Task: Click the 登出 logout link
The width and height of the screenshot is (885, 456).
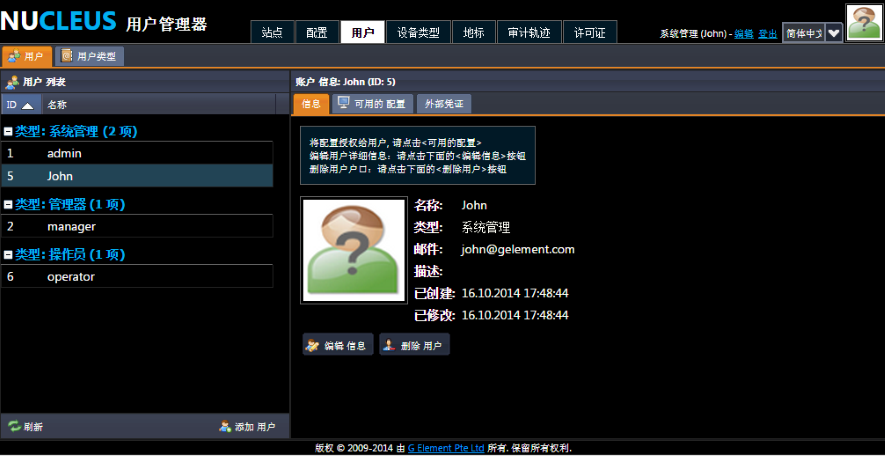Action: (767, 34)
